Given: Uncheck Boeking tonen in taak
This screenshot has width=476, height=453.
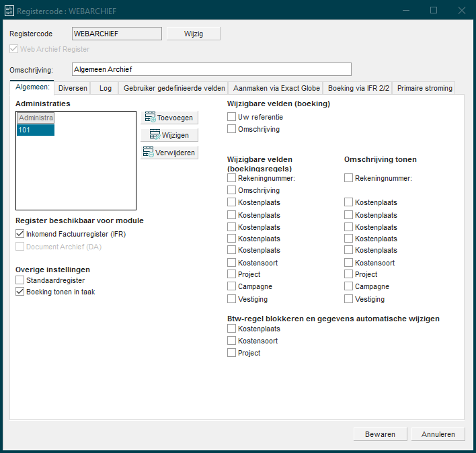Looking at the screenshot, I should tap(20, 292).
